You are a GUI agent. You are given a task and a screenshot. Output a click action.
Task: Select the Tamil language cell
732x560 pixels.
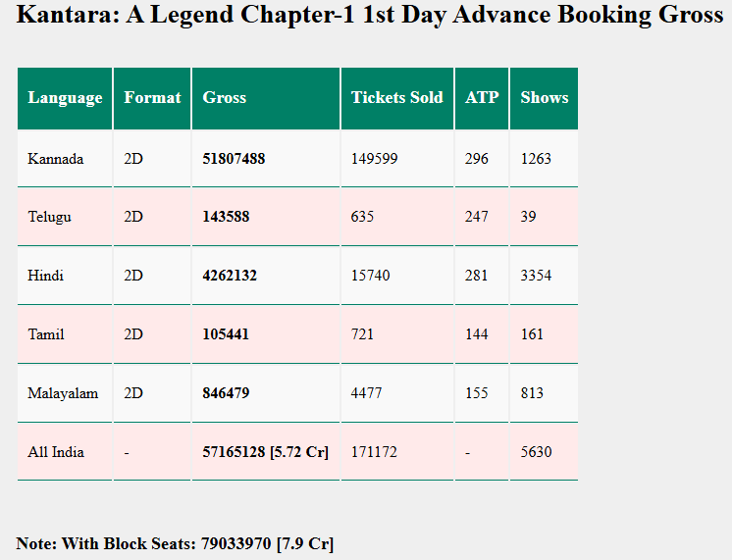[x=46, y=334]
